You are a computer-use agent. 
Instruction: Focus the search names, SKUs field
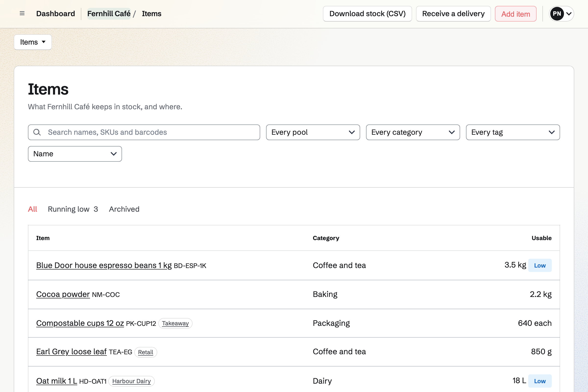click(x=144, y=132)
